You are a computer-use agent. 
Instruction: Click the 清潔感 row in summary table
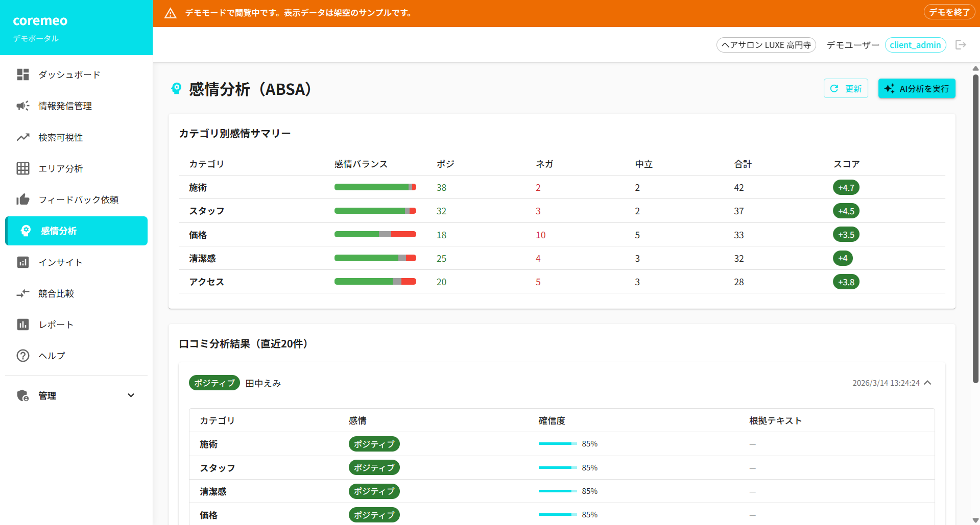(x=562, y=258)
